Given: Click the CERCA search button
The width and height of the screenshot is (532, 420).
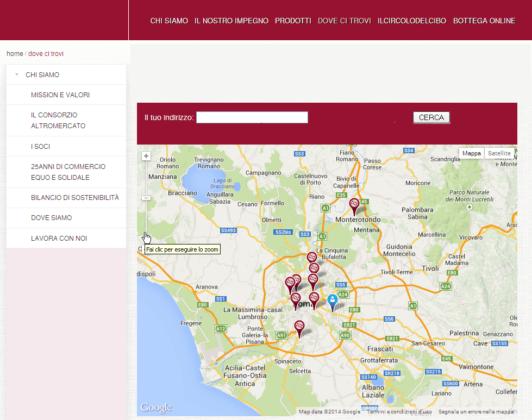Looking at the screenshot, I should [x=431, y=117].
